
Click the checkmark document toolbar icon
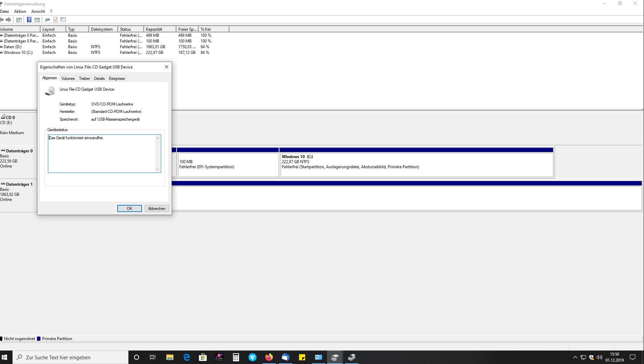55,20
